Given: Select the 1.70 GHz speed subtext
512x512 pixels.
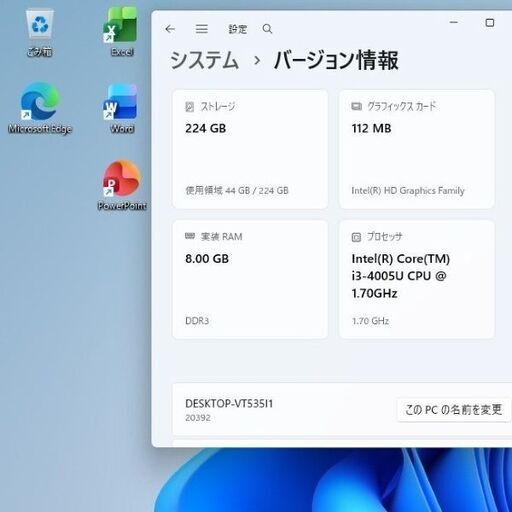Looking at the screenshot, I should click(370, 321).
